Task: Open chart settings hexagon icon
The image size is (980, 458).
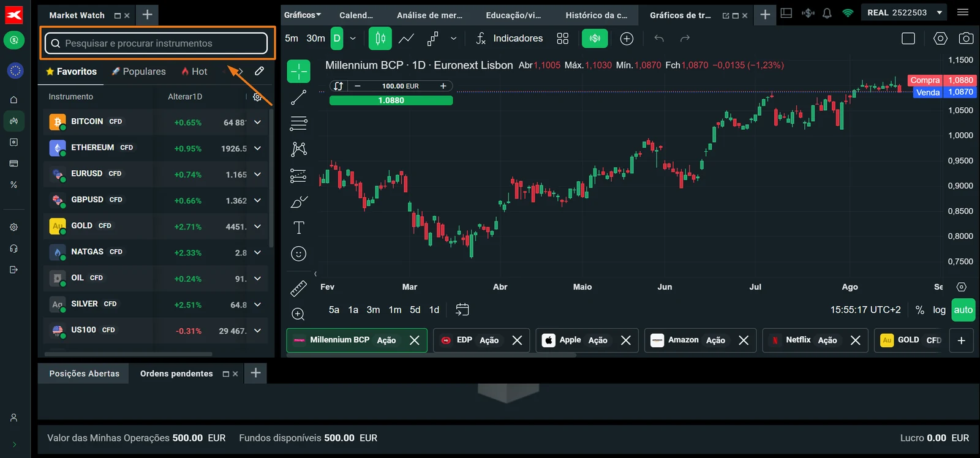Action: [x=940, y=39]
